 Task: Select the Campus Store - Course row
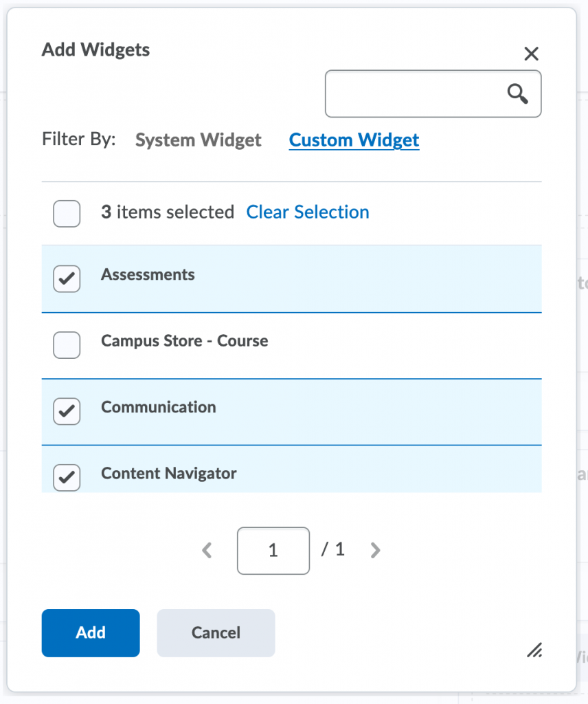click(184, 340)
